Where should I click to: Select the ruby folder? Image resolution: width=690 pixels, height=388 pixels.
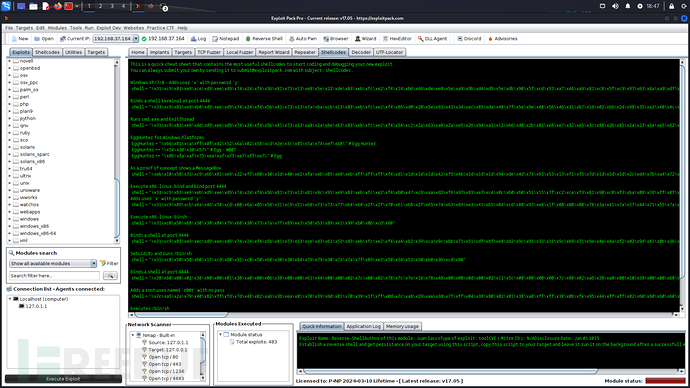[25, 133]
